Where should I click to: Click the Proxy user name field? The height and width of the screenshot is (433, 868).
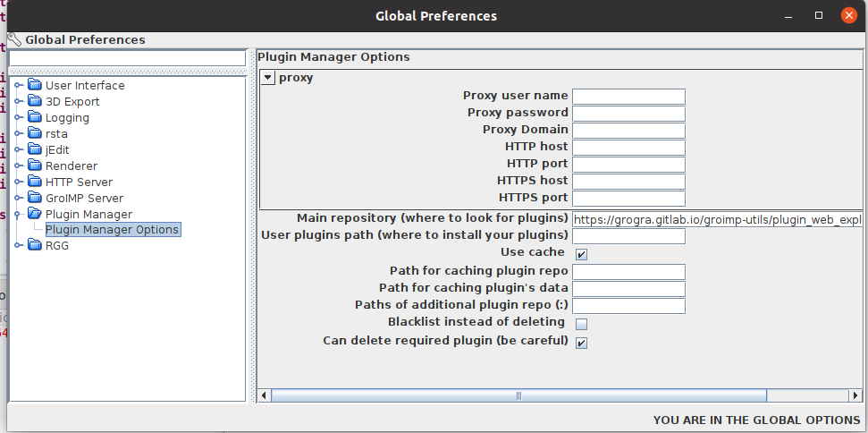628,96
